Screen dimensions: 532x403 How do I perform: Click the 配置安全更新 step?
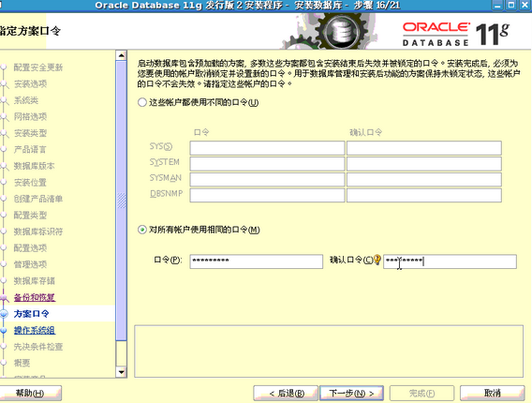point(38,67)
